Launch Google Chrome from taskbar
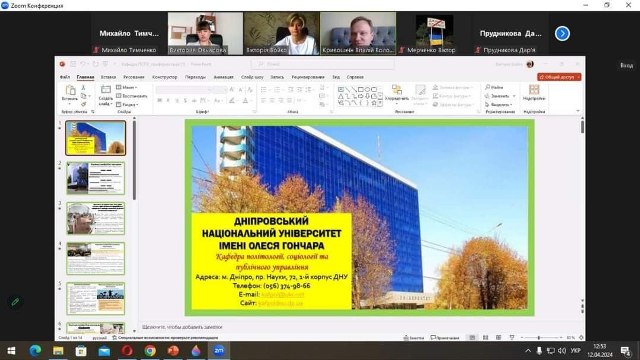 click(150, 351)
